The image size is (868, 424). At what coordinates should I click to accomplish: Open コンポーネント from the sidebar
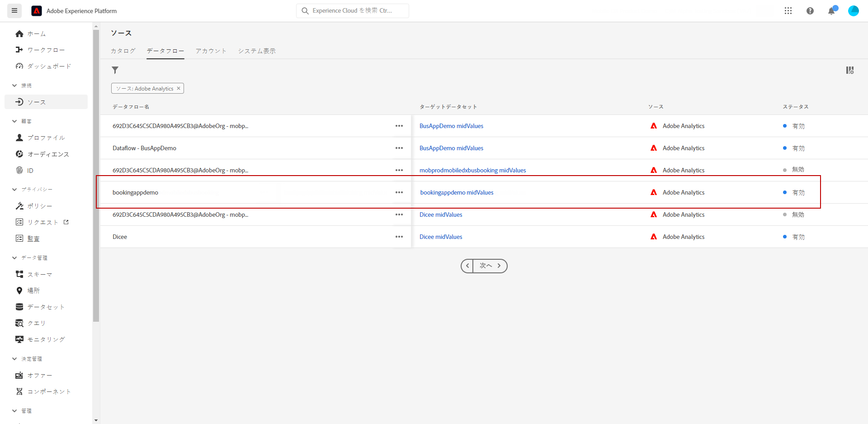(43, 391)
